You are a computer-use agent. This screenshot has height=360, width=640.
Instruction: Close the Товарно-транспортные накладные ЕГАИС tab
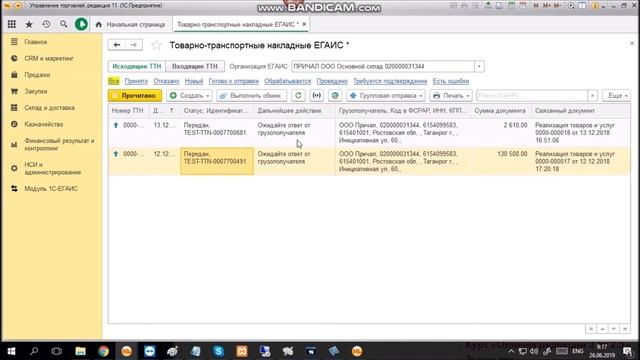point(304,24)
